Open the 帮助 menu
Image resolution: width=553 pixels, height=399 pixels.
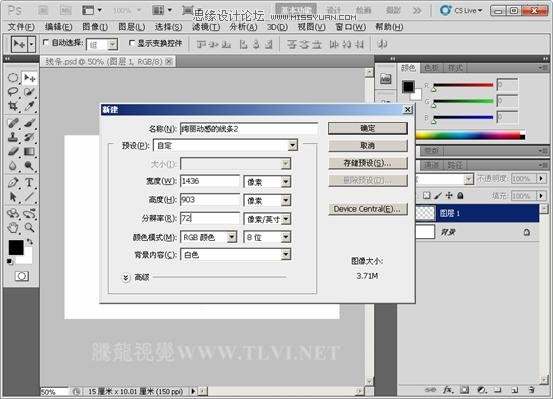[x=389, y=27]
